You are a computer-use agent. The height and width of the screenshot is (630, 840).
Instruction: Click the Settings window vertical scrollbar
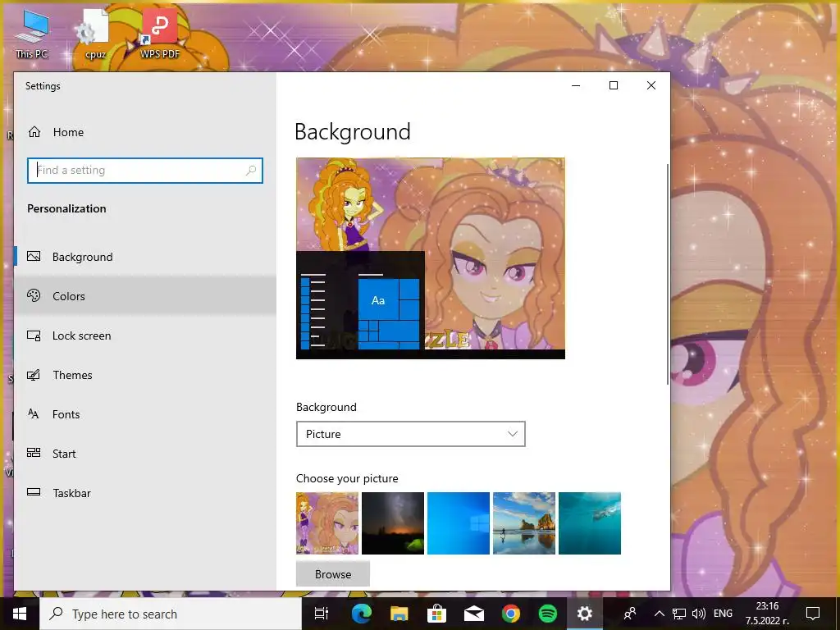click(668, 274)
